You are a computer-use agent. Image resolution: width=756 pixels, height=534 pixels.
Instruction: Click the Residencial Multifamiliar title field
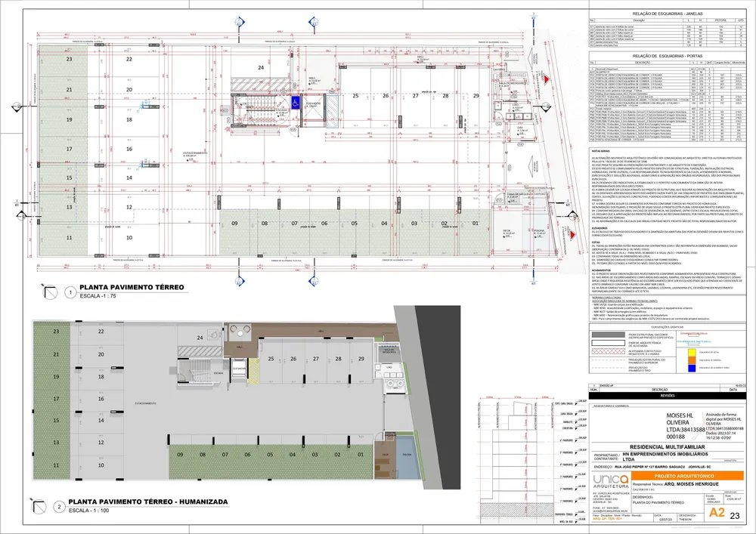tap(668, 447)
